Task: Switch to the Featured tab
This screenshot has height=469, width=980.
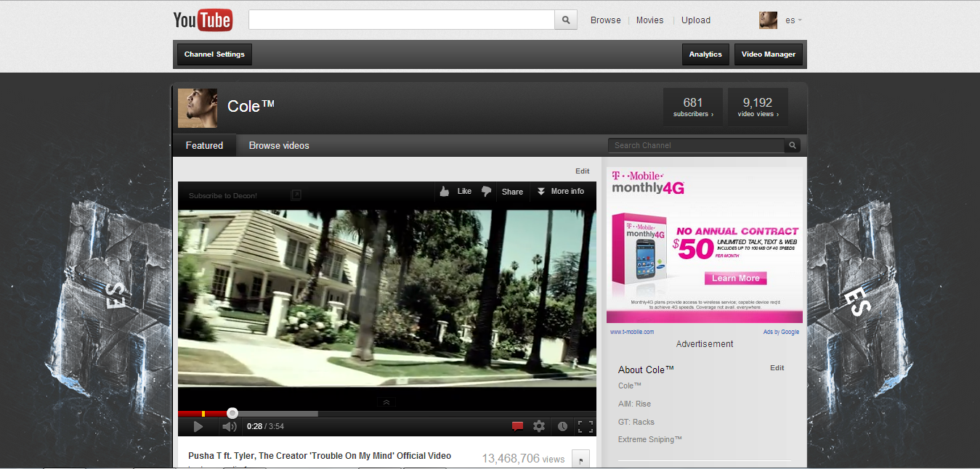Action: [204, 145]
